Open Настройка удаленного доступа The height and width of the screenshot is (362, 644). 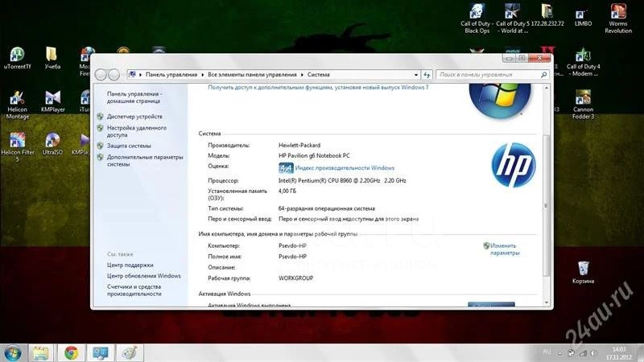tap(136, 131)
